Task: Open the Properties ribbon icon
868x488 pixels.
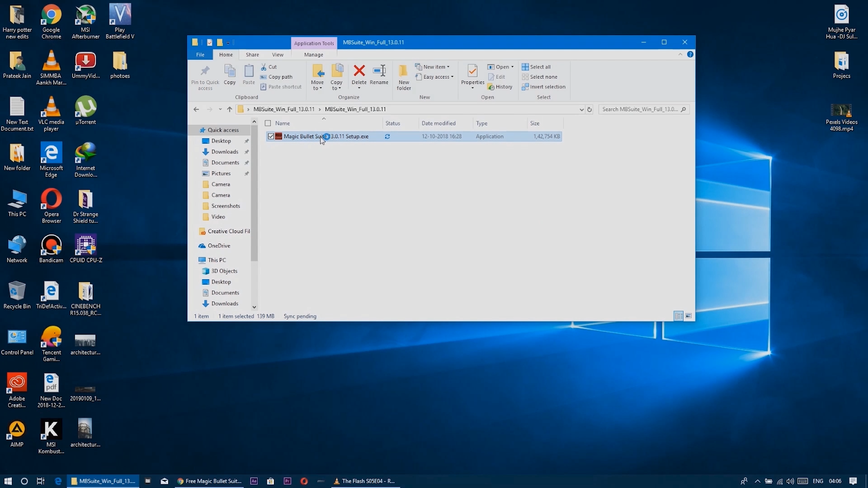Action: click(473, 71)
